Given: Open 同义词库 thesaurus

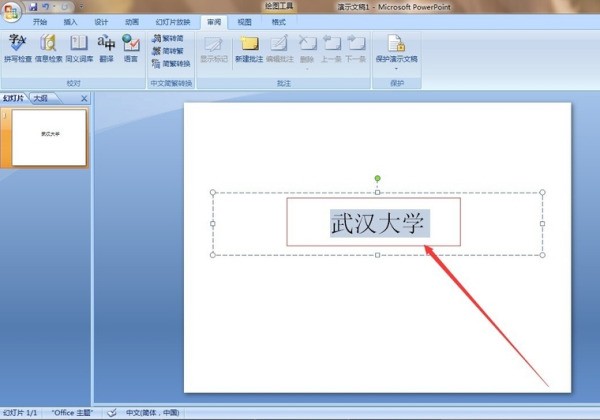Looking at the screenshot, I should (x=78, y=47).
